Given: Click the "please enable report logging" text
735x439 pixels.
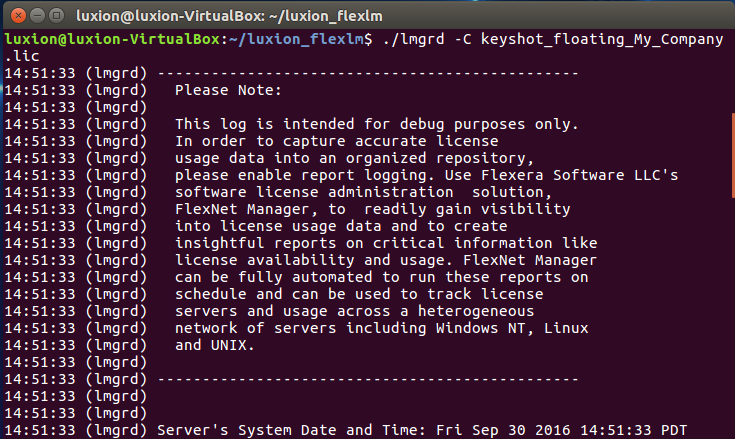Looking at the screenshot, I should [x=299, y=175].
